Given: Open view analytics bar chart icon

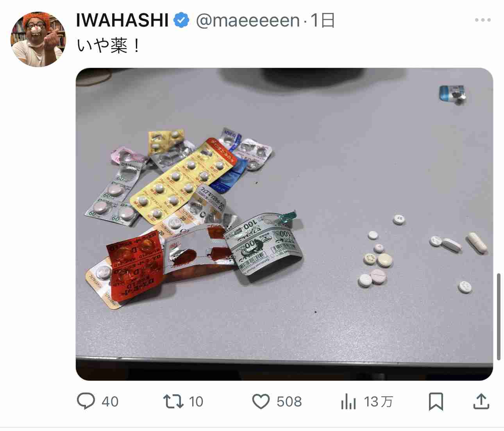Looking at the screenshot, I should tap(348, 401).
